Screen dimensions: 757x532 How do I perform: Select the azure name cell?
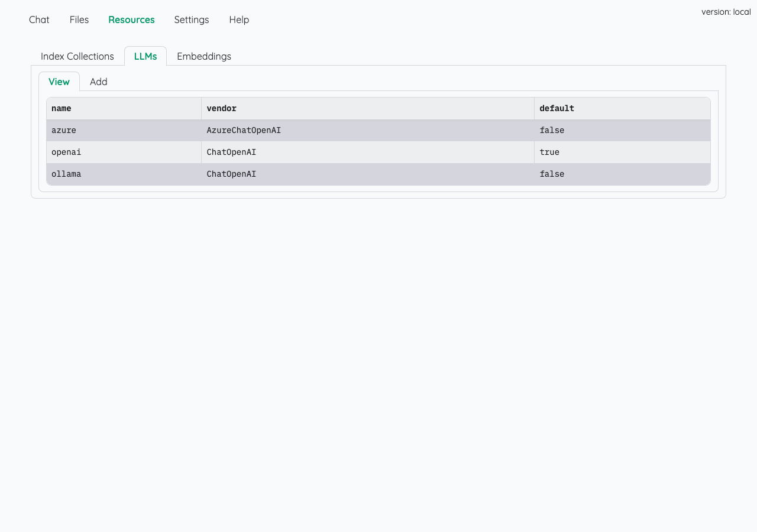(x=124, y=130)
